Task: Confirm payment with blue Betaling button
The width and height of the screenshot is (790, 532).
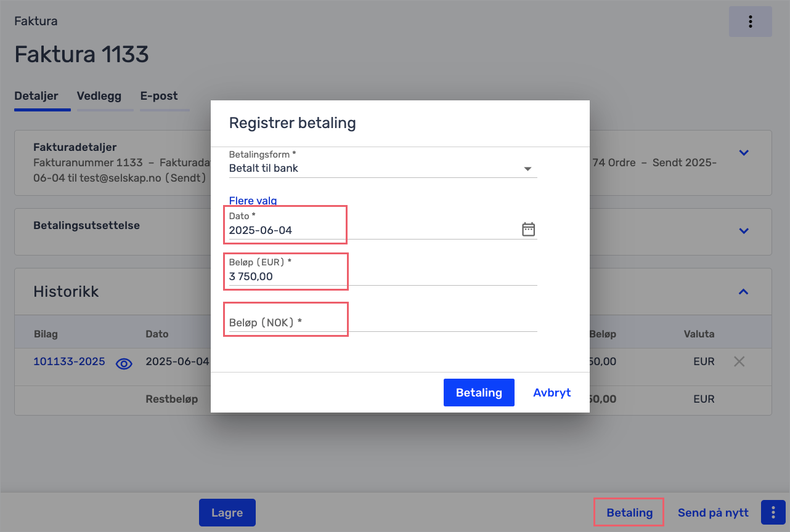Action: point(479,393)
